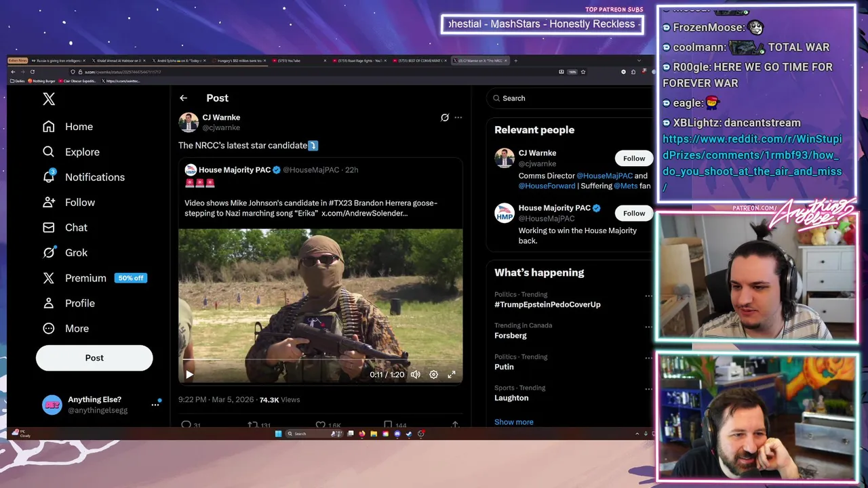Image resolution: width=868 pixels, height=488 pixels.
Task: Reload the page in browser toolbar
Action: (x=32, y=72)
